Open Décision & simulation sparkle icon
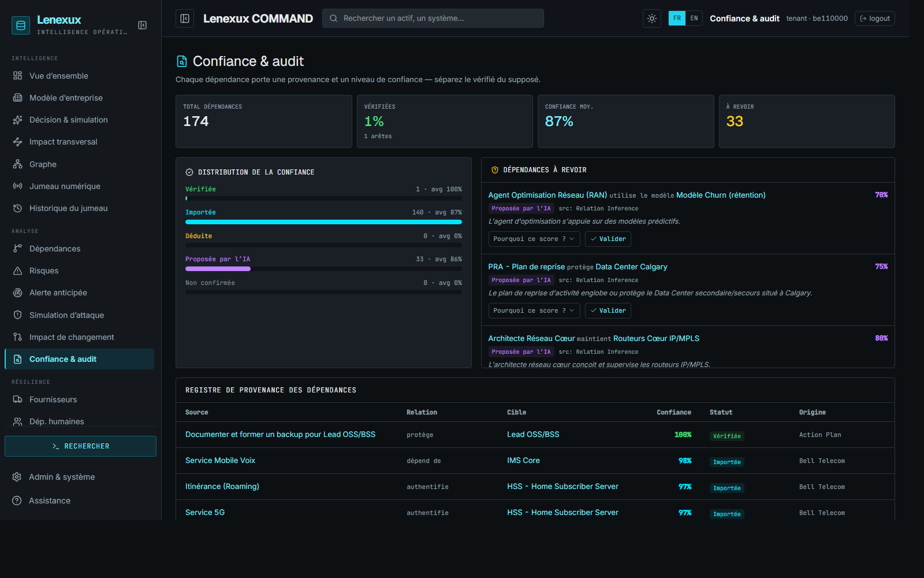The image size is (924, 578). pyautogui.click(x=17, y=120)
